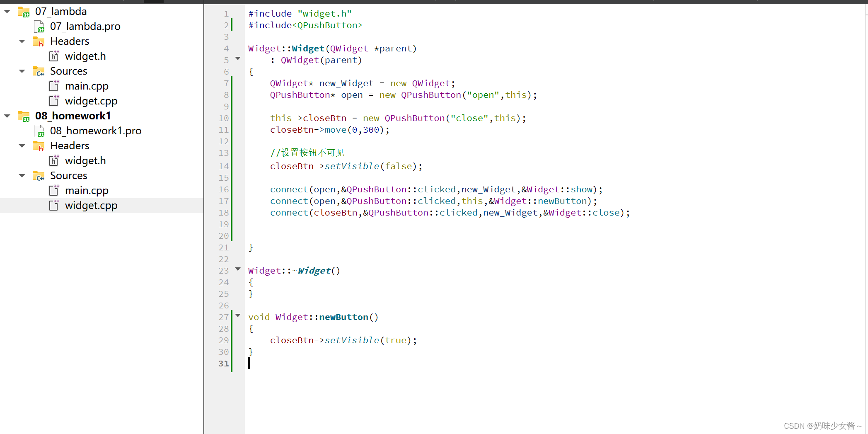The image size is (868, 434).
Task: Click &Widget::newButton on line 17
Action: coord(538,201)
